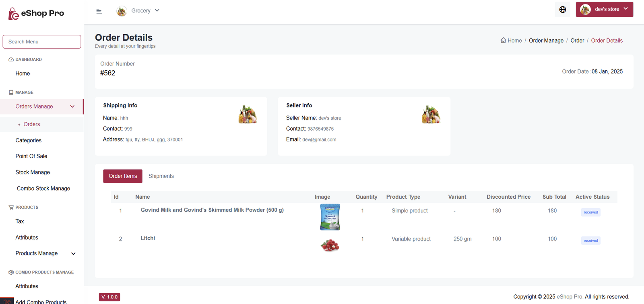This screenshot has width=644, height=304.
Task: Toggle the sidebar hamburger menu icon
Action: pos(99,11)
